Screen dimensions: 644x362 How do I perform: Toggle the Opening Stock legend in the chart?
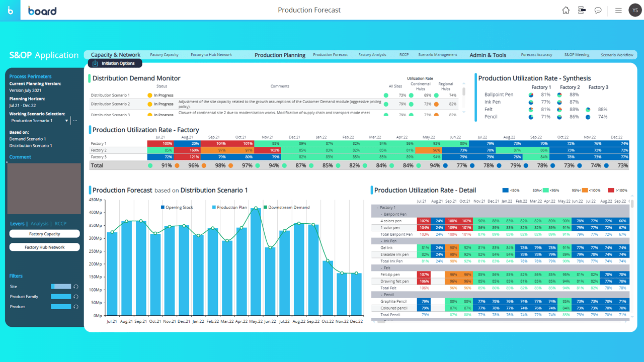tap(179, 207)
